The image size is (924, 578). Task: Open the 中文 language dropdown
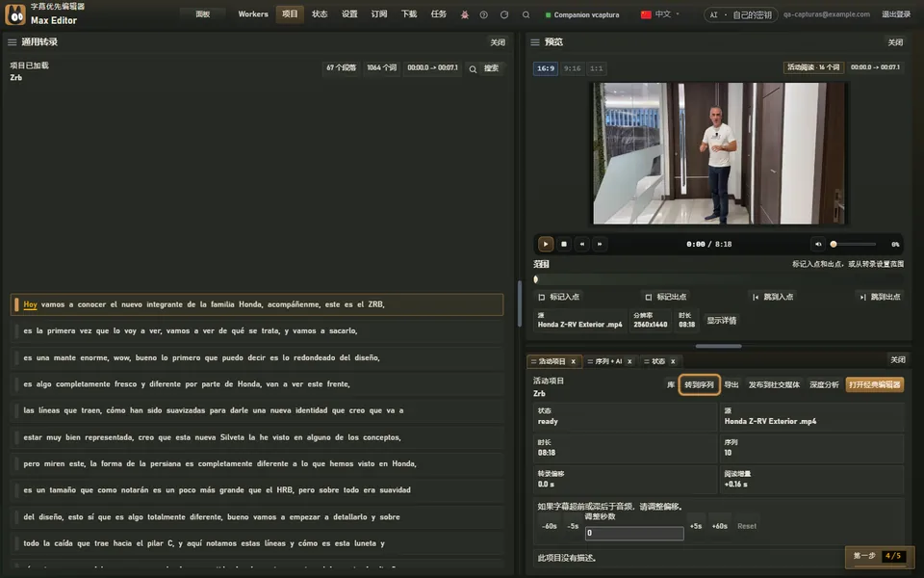click(x=660, y=14)
